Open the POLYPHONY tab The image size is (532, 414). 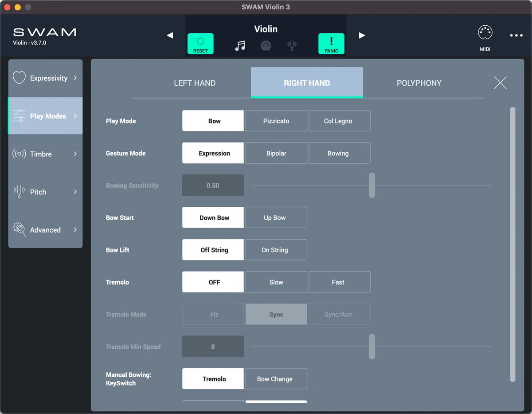click(x=419, y=83)
